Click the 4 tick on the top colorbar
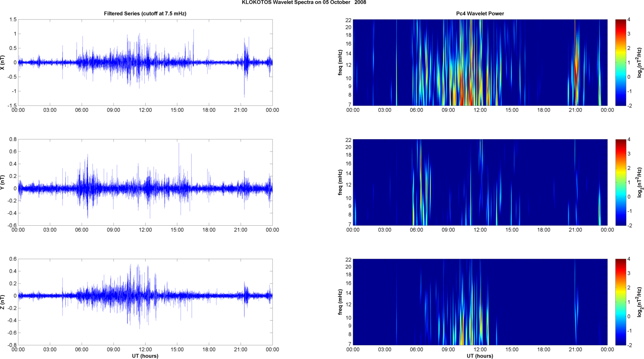Screen dimensions: 644x359 click(629, 20)
